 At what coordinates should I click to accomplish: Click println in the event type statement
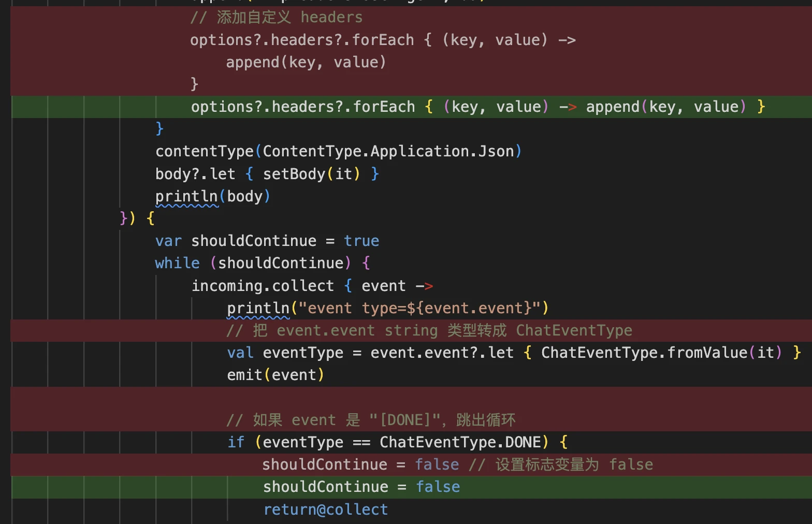258,308
